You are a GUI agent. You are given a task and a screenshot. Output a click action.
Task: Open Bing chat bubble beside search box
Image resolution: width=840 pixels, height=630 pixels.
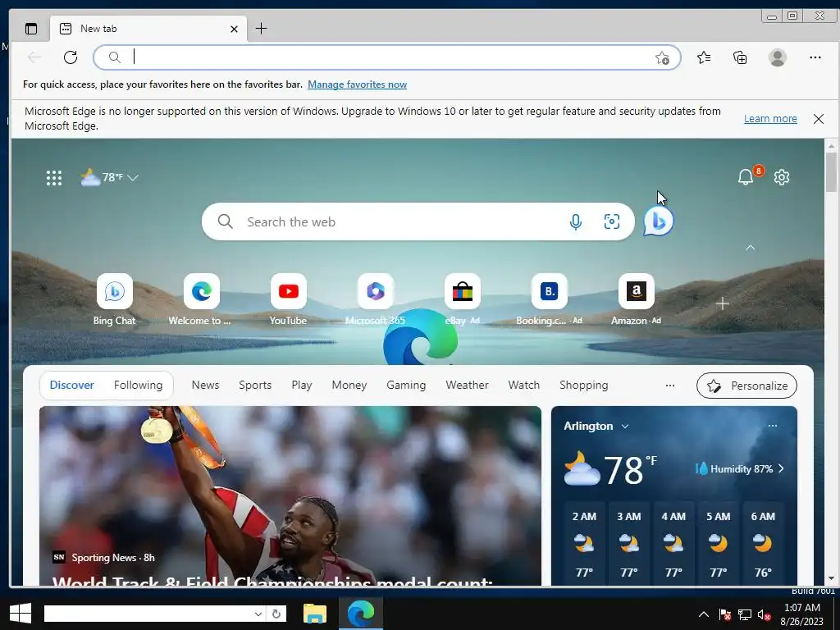[x=659, y=221]
